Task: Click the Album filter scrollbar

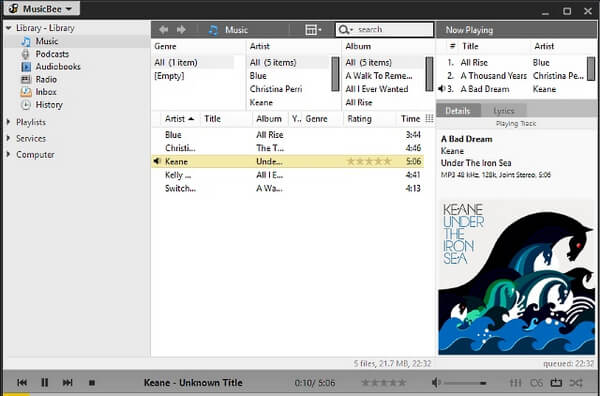Action: click(429, 74)
